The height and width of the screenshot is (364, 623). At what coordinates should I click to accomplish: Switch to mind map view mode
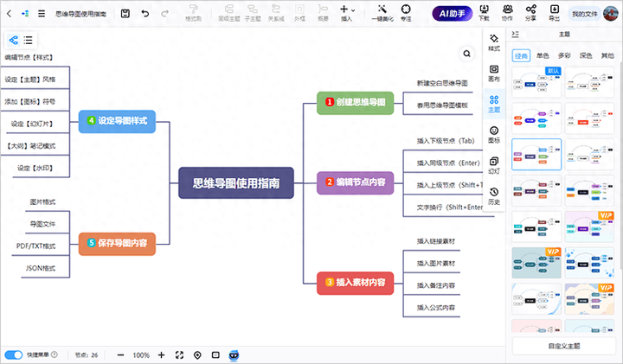tap(14, 40)
